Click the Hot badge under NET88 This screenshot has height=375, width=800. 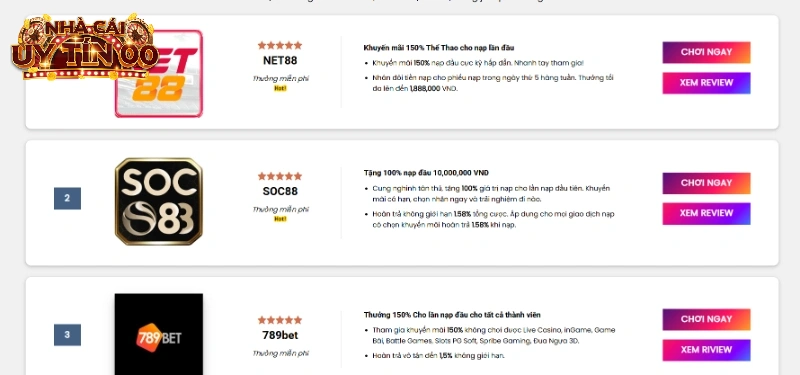click(280, 88)
